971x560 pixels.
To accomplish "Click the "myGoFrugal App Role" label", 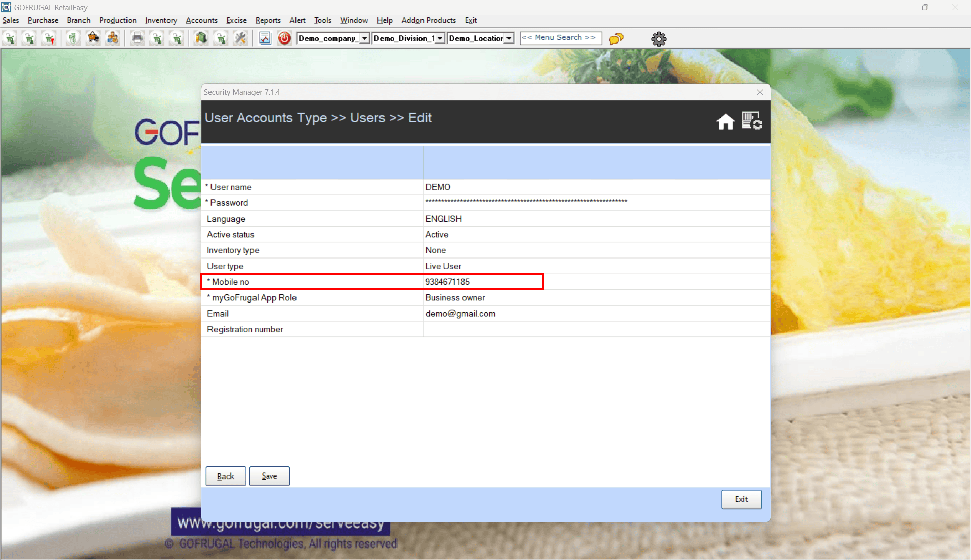I will pyautogui.click(x=254, y=298).
